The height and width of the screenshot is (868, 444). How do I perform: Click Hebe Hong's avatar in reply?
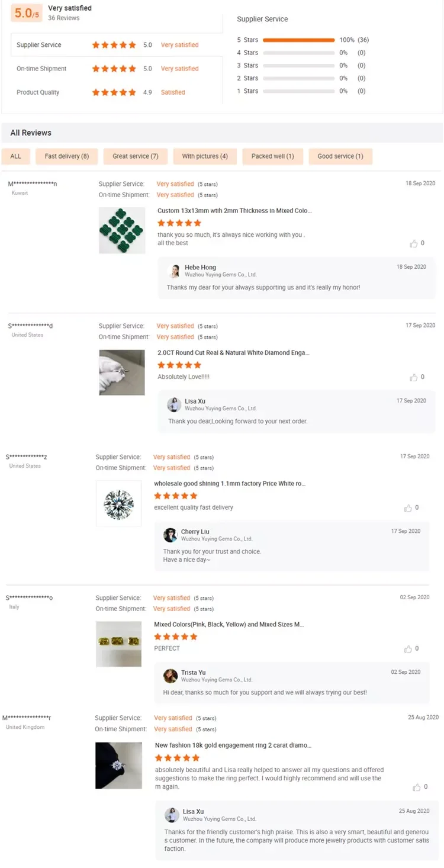point(175,271)
